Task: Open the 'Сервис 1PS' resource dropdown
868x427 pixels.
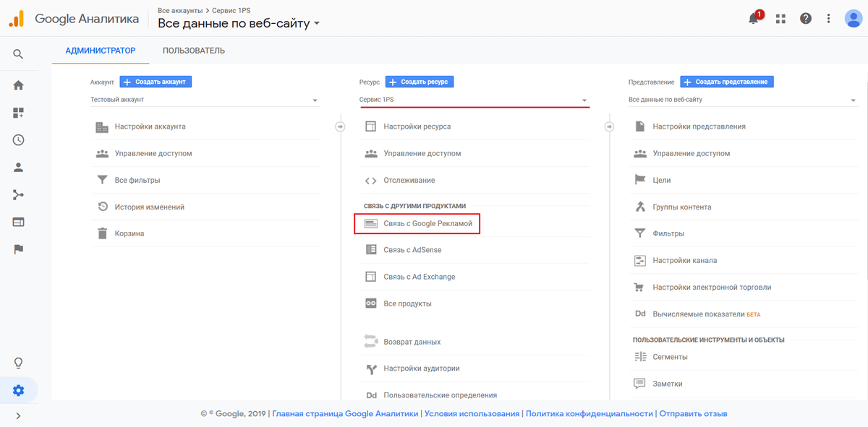Action: click(x=474, y=100)
